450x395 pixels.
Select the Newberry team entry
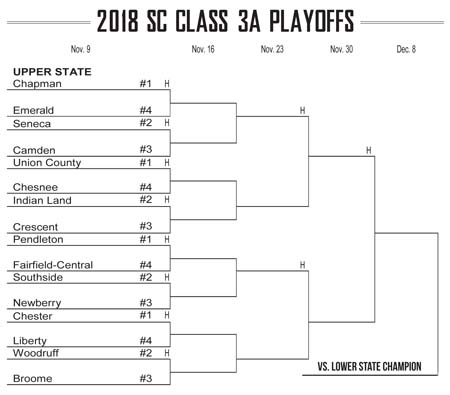click(x=37, y=303)
